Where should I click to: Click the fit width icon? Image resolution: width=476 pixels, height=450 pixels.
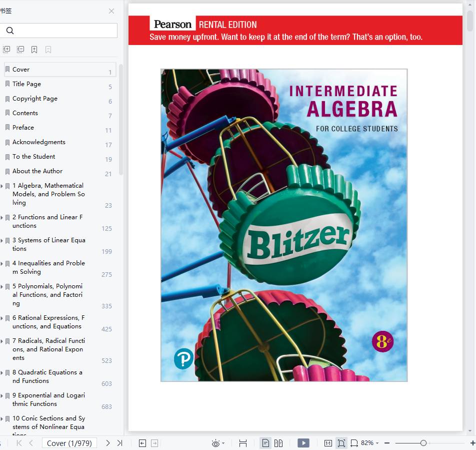354,443
